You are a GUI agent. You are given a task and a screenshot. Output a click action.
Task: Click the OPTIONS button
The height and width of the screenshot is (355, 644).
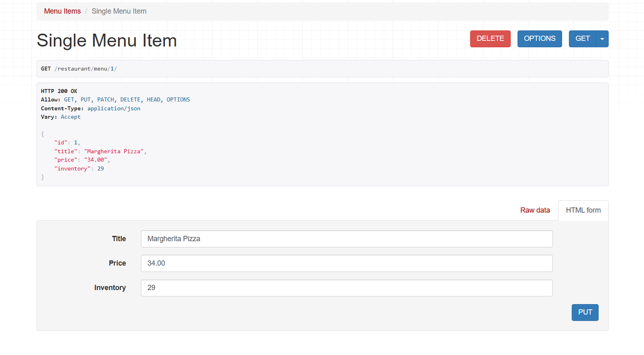[539, 39]
